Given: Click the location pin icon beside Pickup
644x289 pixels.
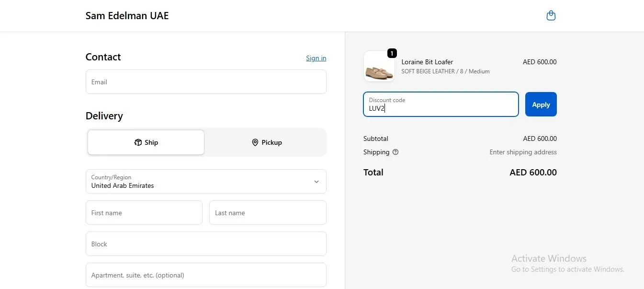Looking at the screenshot, I should tap(255, 142).
